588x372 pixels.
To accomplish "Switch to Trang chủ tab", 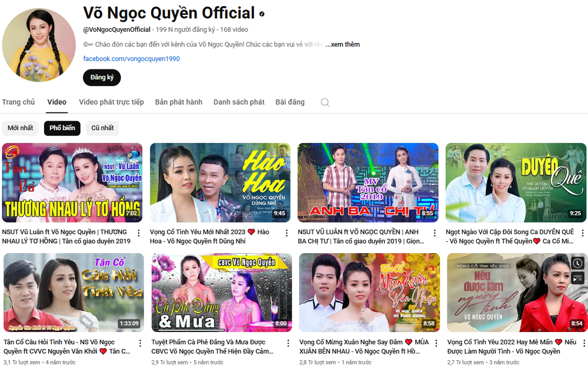I will pyautogui.click(x=18, y=102).
